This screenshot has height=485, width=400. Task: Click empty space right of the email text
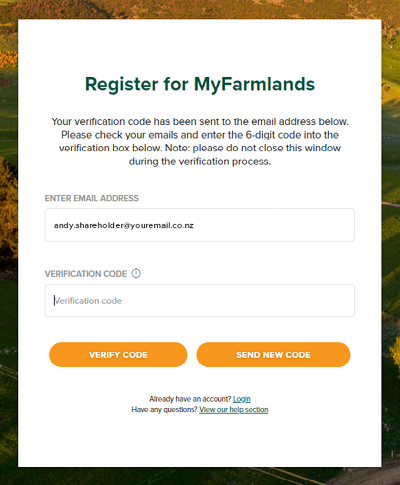[273, 225]
